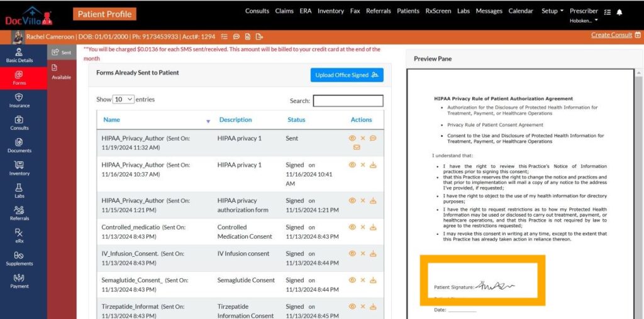Click the Prescriber label in top bar
The image size is (644, 319).
pyautogui.click(x=584, y=11)
